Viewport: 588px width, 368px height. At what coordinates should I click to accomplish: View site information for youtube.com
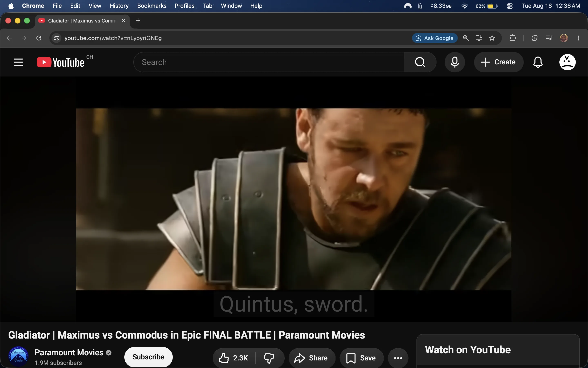[x=56, y=38]
